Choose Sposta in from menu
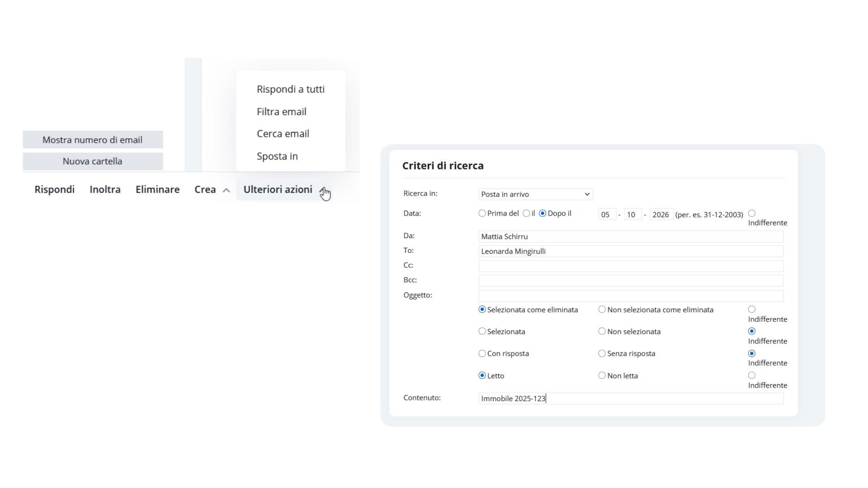 (x=277, y=156)
